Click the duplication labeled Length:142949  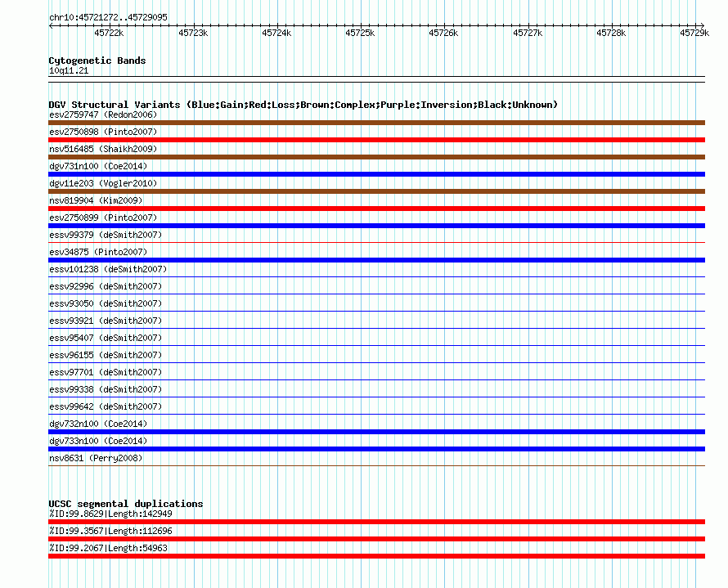110,514
